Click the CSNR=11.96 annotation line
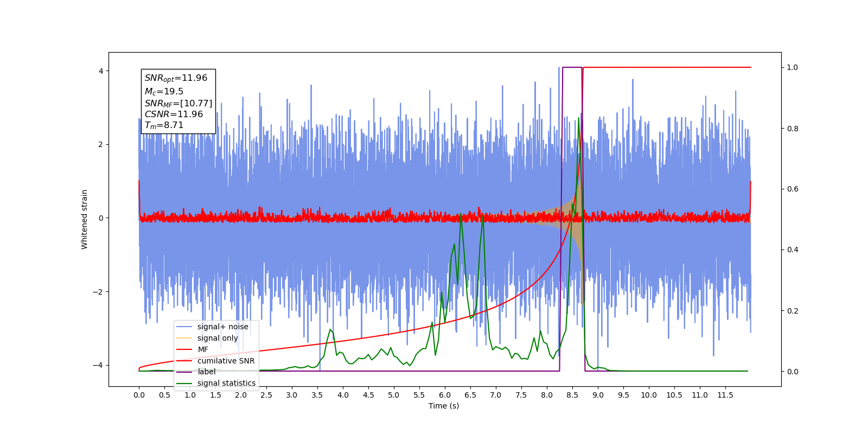The width and height of the screenshot is (868, 434). point(174,114)
